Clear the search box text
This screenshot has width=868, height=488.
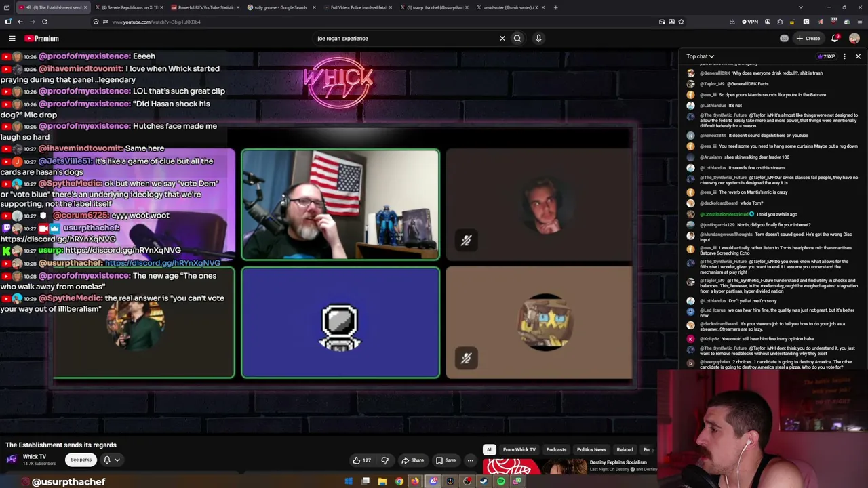pos(502,39)
